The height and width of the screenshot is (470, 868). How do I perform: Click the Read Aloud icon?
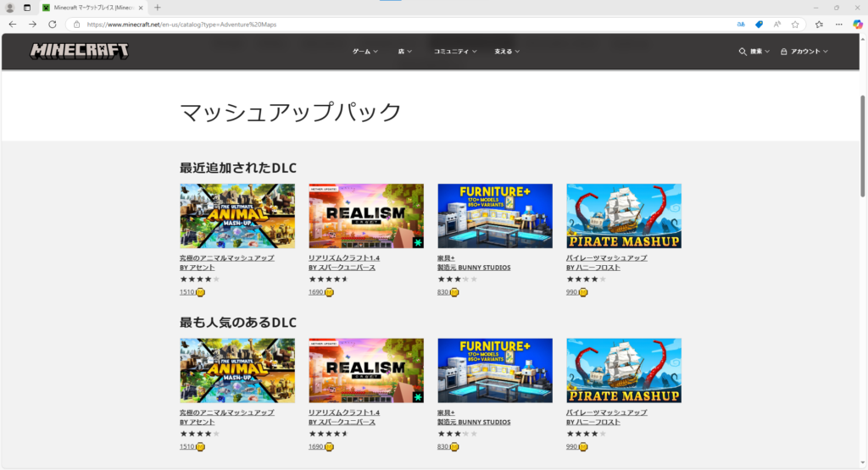point(777,25)
